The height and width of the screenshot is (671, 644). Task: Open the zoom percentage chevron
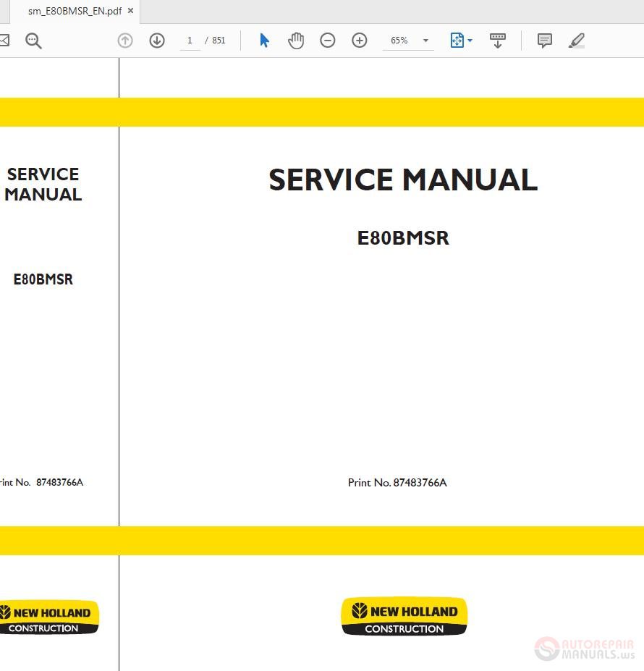pyautogui.click(x=425, y=41)
